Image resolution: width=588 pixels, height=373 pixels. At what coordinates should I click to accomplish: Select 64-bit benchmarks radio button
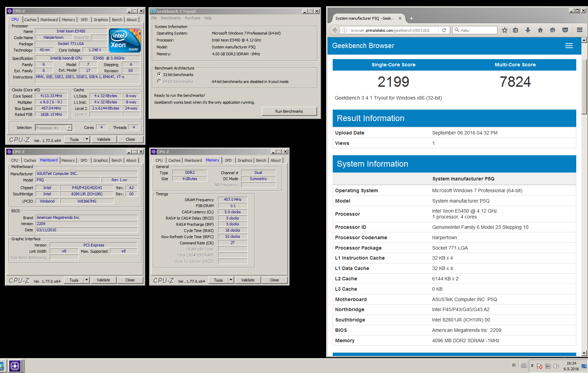click(x=159, y=81)
